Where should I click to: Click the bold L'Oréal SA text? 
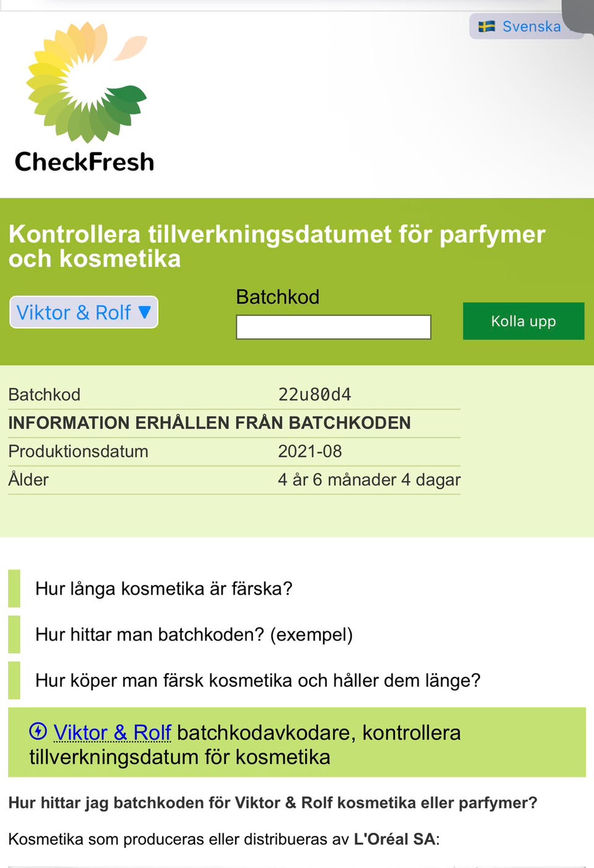pyautogui.click(x=394, y=839)
